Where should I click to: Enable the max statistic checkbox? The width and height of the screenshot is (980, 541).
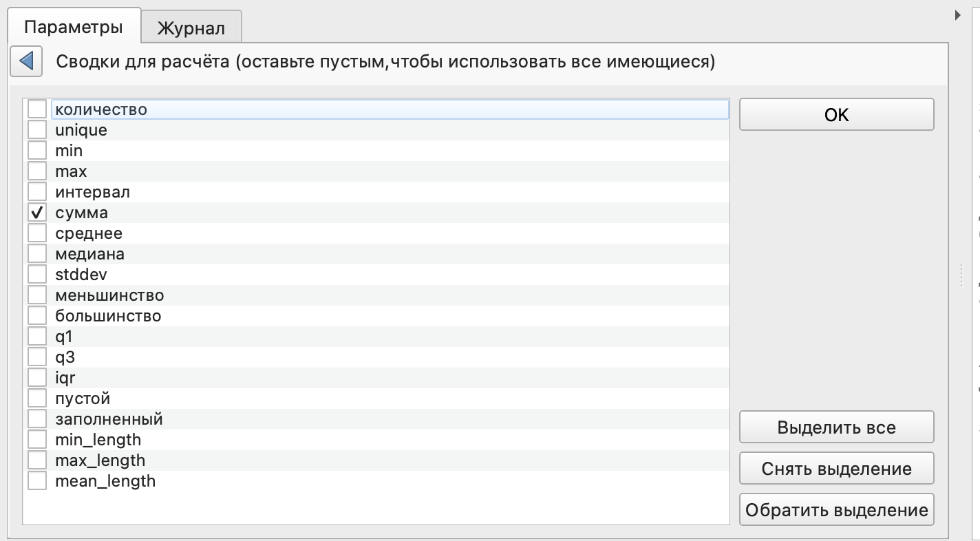coord(37,171)
